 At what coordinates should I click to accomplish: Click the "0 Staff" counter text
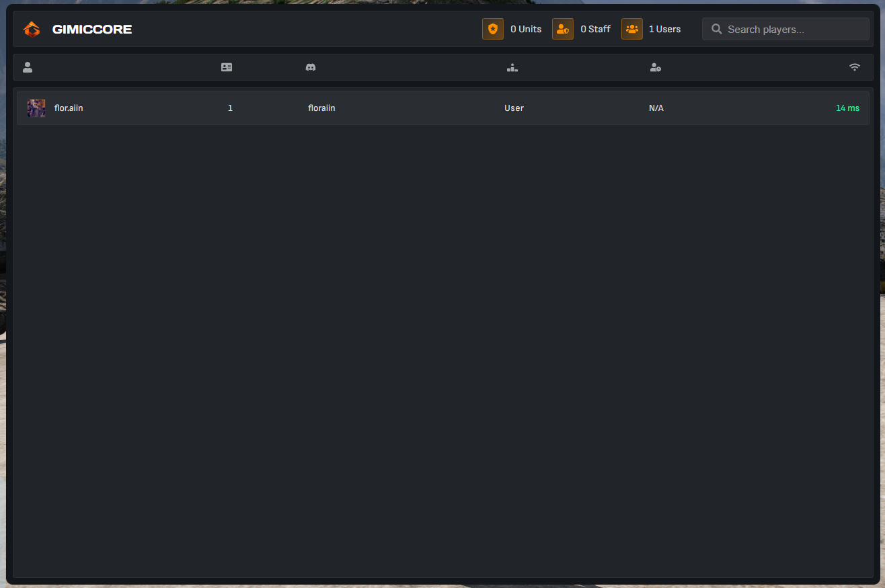pos(596,29)
